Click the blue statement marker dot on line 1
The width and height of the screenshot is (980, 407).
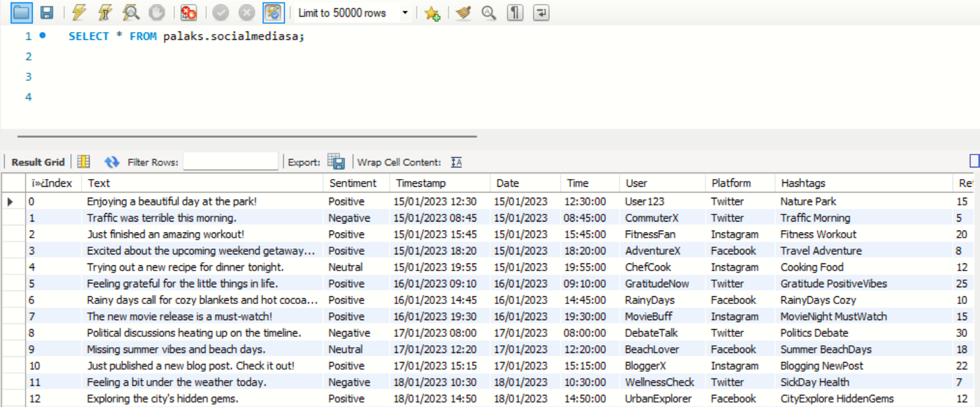click(x=42, y=36)
